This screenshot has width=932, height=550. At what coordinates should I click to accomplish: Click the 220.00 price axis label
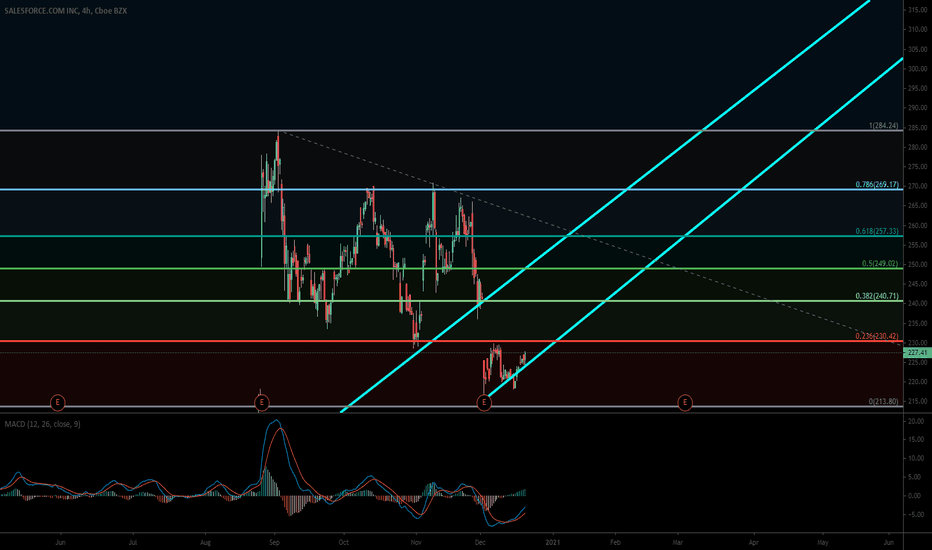click(x=917, y=382)
